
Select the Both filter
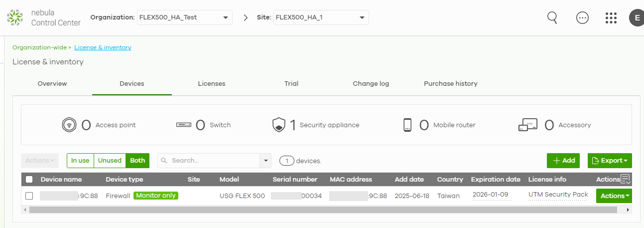[137, 161]
